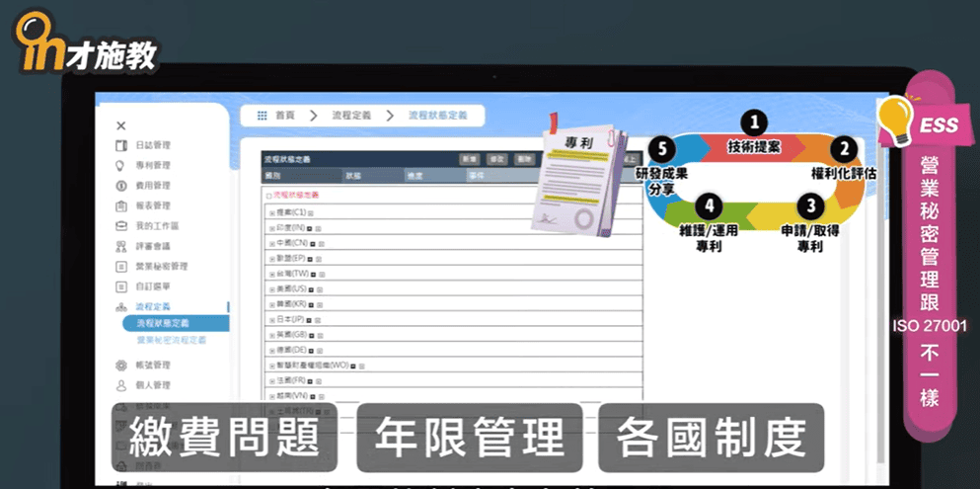Collapse the 流程狀態定義 root node
The width and height of the screenshot is (980, 489).
[x=267, y=196]
